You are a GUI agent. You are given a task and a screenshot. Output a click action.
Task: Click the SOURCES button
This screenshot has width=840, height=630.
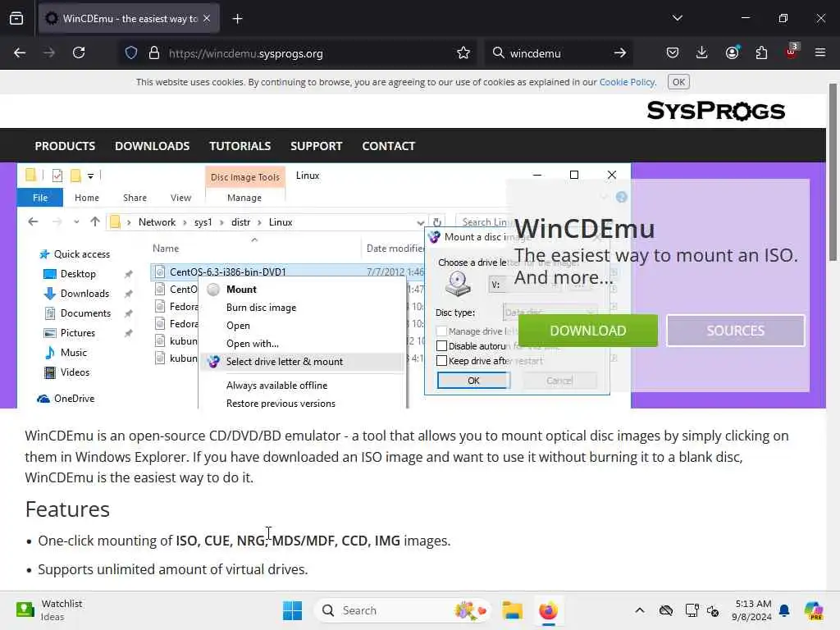[x=736, y=331]
